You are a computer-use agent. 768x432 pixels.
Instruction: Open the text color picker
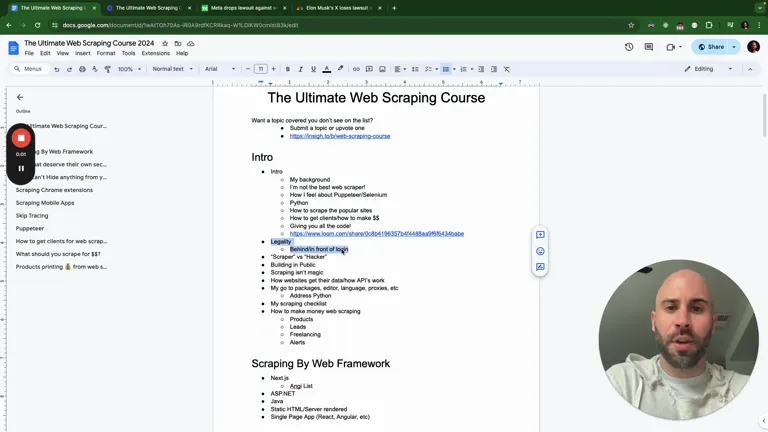tap(327, 69)
